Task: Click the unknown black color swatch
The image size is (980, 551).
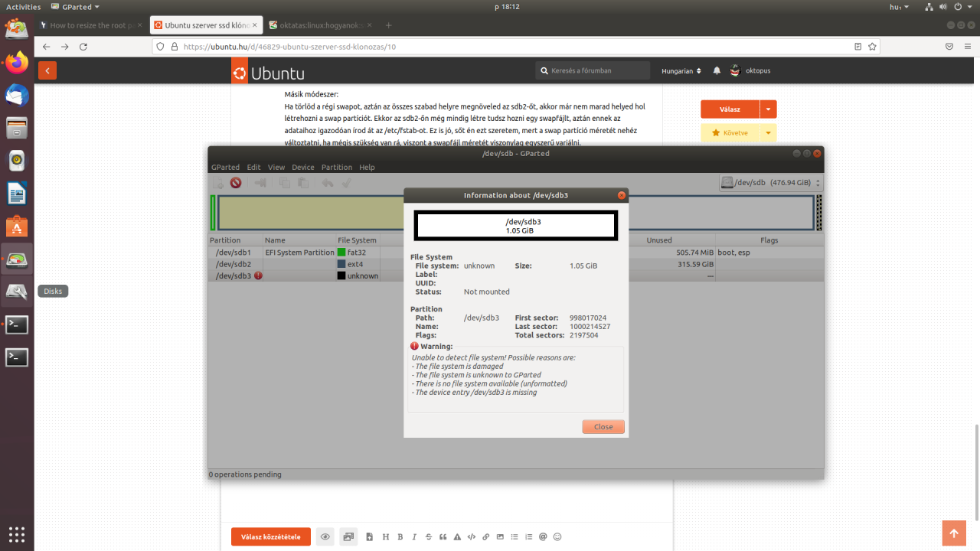Action: (341, 275)
